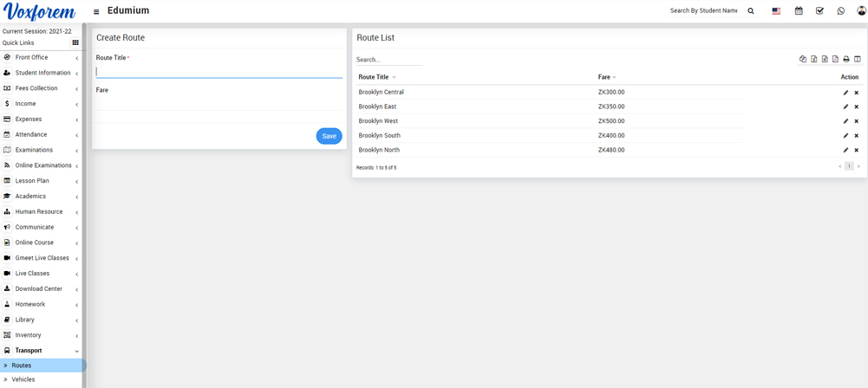The width and height of the screenshot is (868, 388).
Task: Toggle column visibility icon in Route List
Action: 858,60
